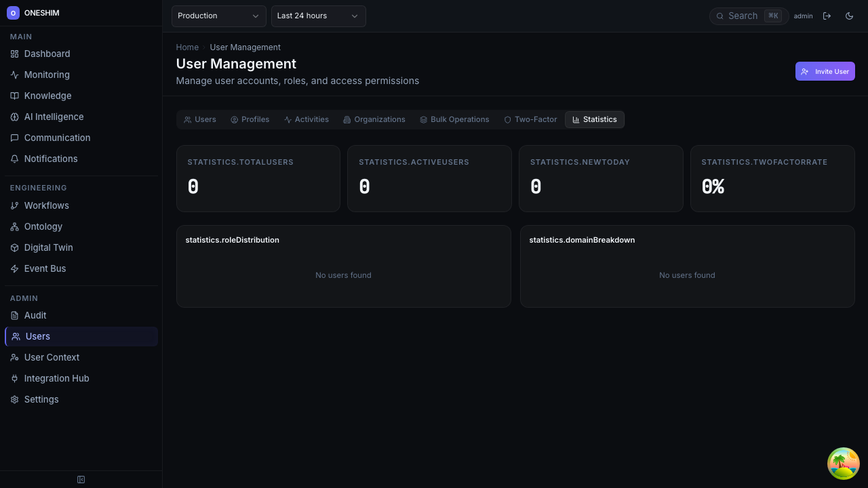This screenshot has height=488, width=868.
Task: Expand the Last 24 hours dropdown
Action: (x=318, y=16)
